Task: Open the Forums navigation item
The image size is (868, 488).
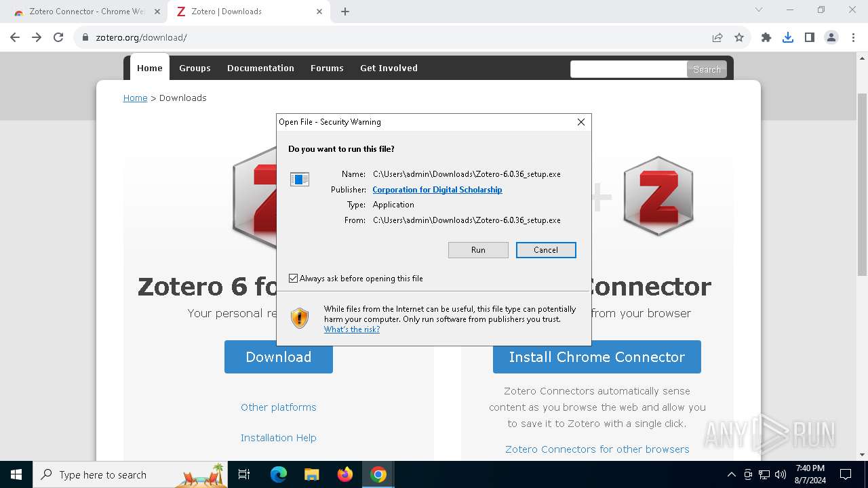Action: coord(327,68)
